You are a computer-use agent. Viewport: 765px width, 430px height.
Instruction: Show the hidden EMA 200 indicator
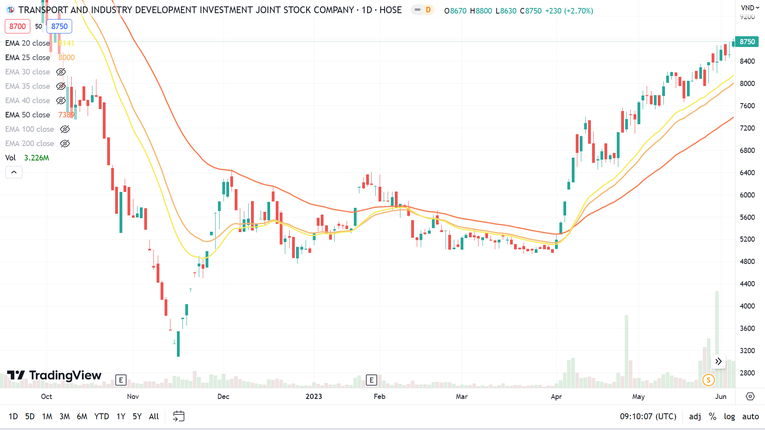(x=65, y=144)
